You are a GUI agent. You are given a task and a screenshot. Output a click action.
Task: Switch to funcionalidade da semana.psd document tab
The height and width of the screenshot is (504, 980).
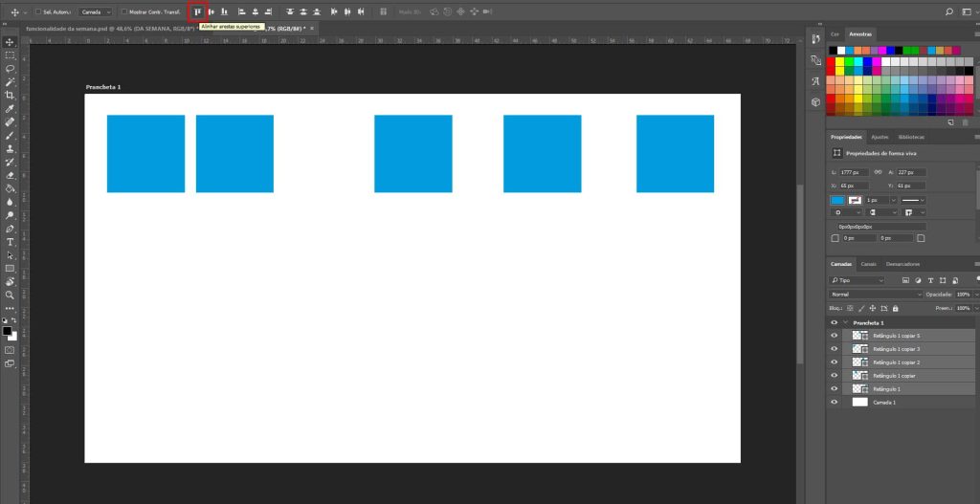pyautogui.click(x=111, y=29)
